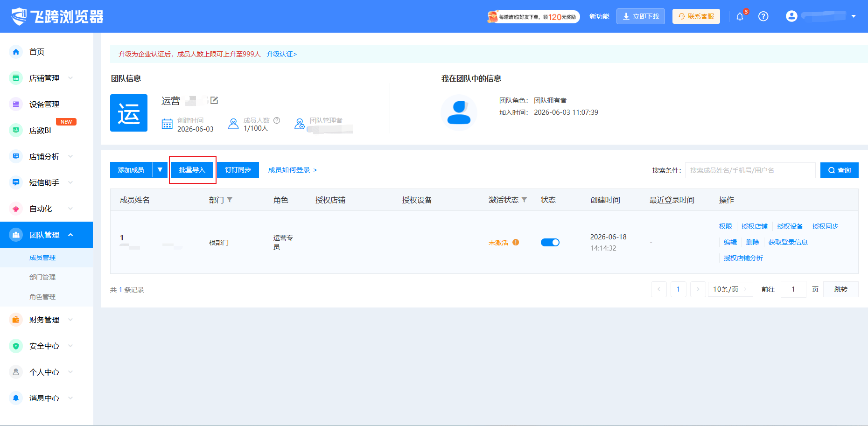Click the 飞跨浏览器 logo icon

(19, 16)
